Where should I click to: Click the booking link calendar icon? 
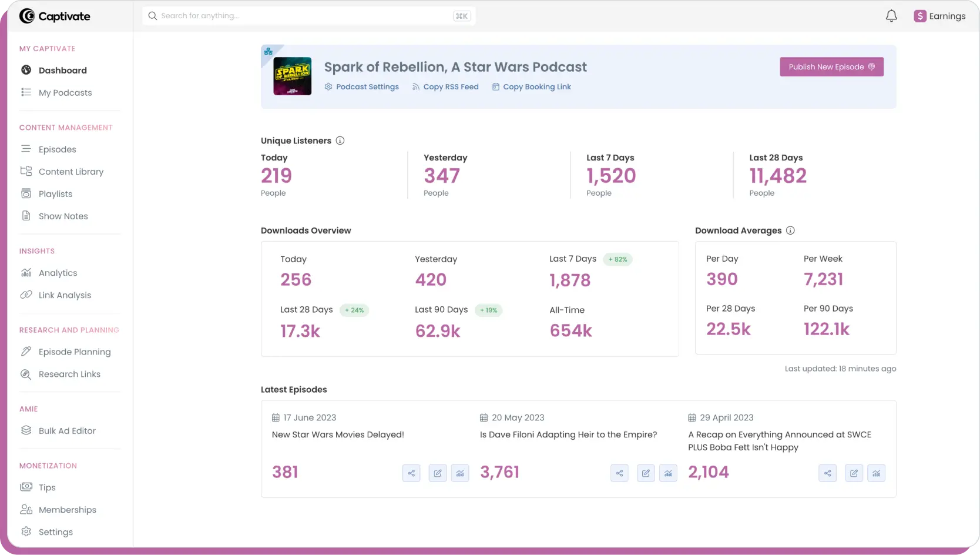[496, 86]
